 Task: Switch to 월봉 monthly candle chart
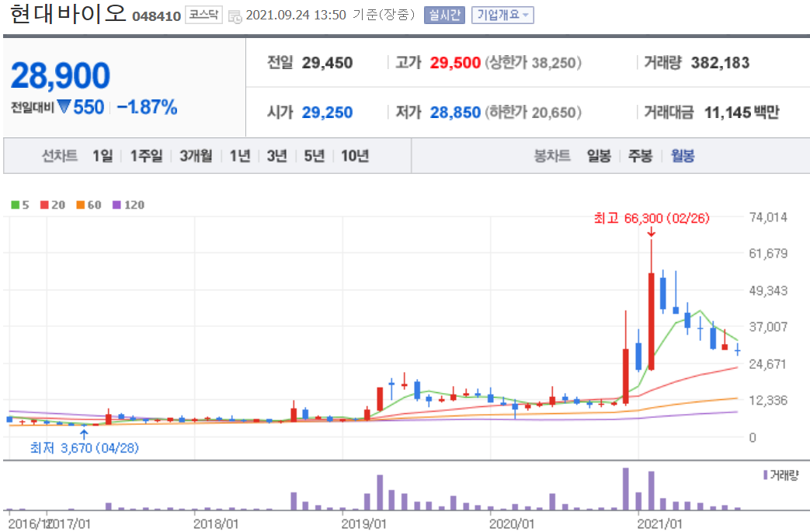683,155
